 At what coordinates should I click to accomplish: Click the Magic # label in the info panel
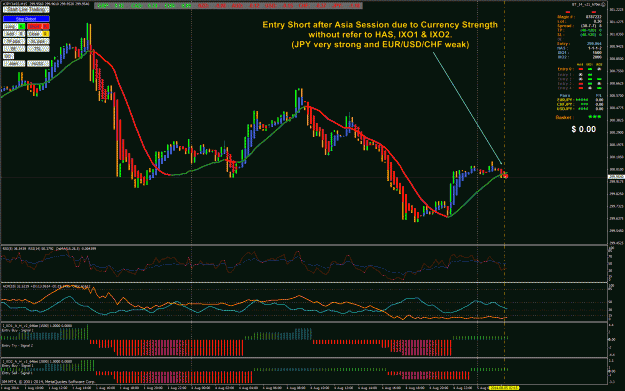566,17
